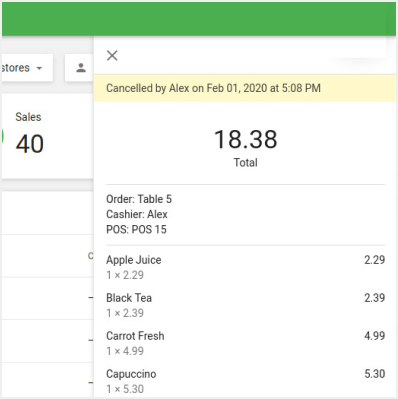Click the green top header bar

click(199, 19)
